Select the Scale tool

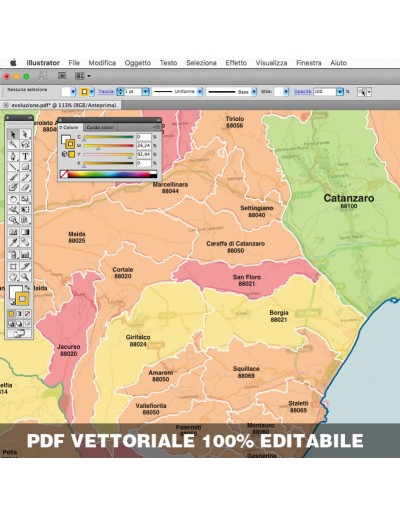[x=25, y=199]
